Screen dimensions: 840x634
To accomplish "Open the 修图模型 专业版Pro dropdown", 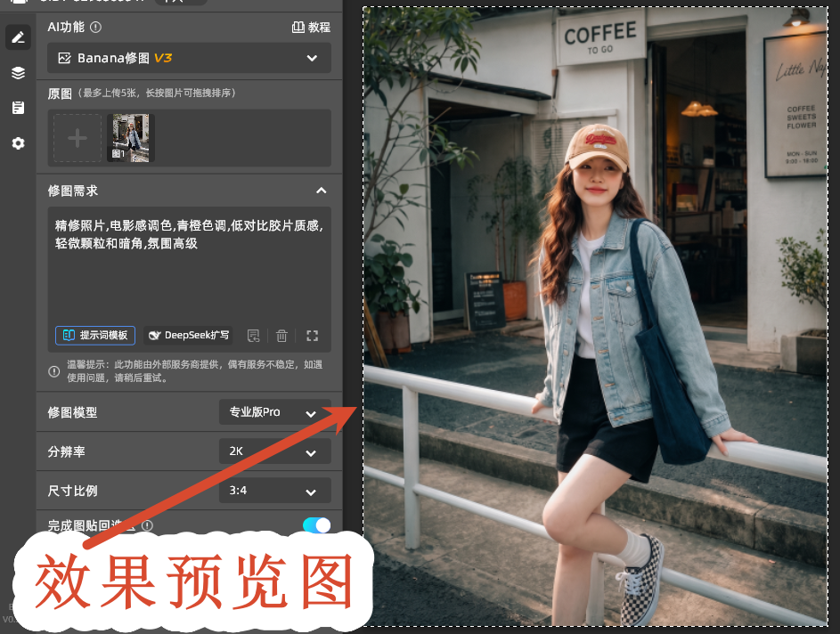I will tap(275, 412).
